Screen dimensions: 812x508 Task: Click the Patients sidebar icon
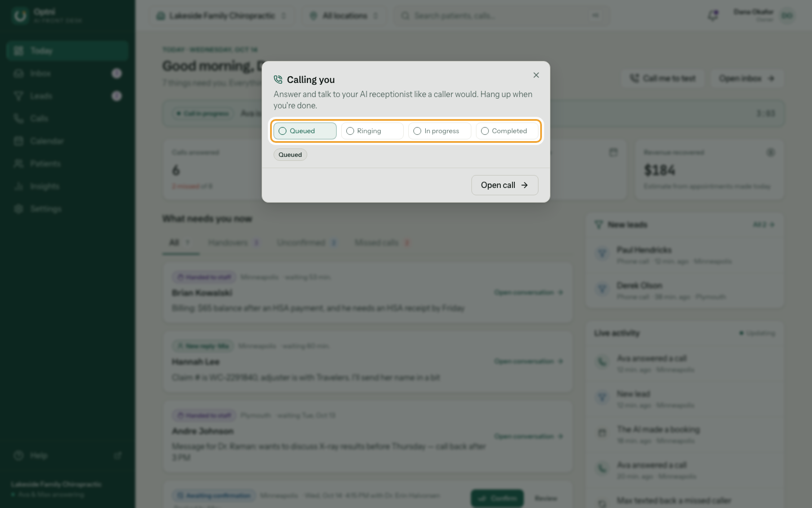coord(19,164)
